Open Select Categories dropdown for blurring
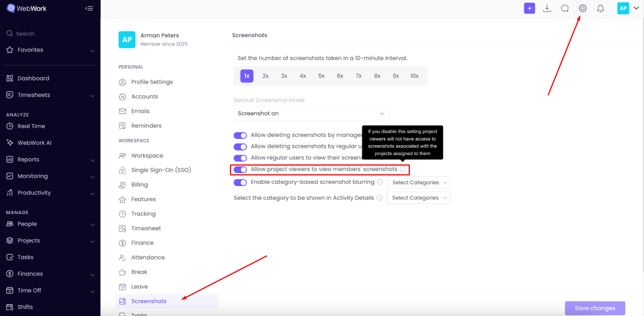 (419, 182)
